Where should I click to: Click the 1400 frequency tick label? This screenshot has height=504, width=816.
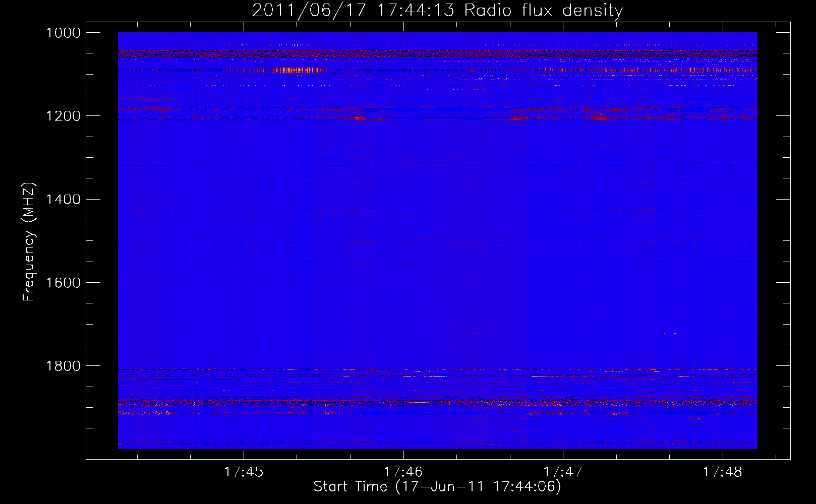pos(64,199)
